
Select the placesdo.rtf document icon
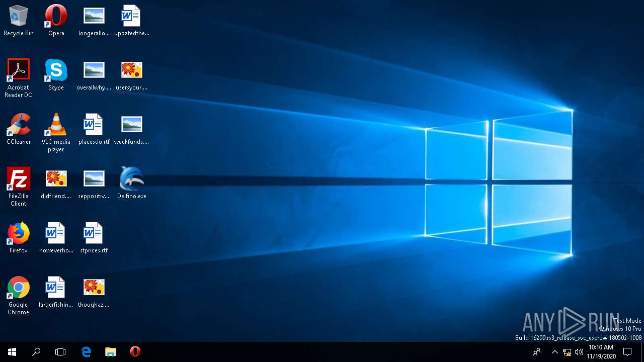[x=94, y=129]
